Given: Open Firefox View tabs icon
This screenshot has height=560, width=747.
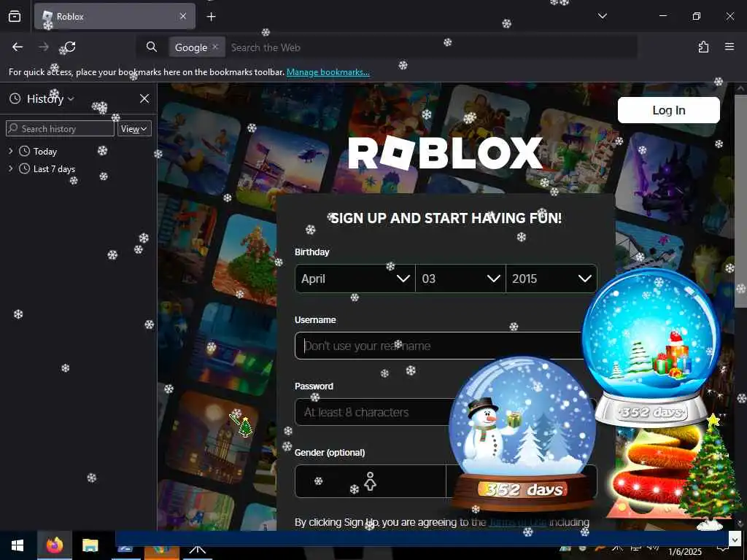Looking at the screenshot, I should [x=15, y=16].
